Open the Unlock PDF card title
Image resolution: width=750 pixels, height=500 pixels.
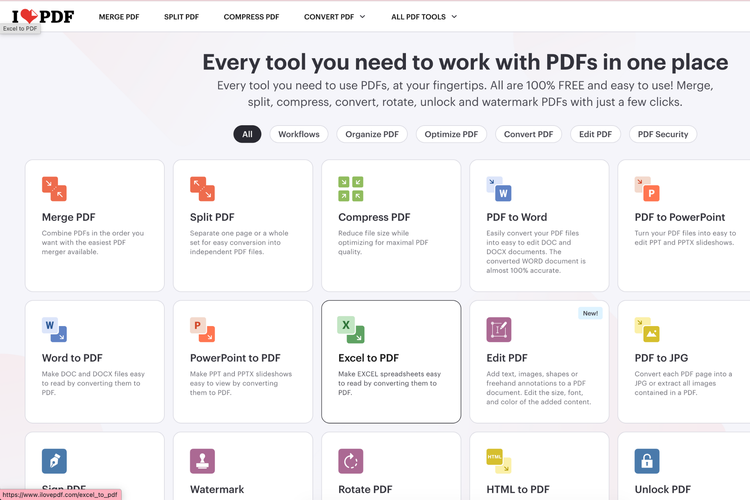662,489
